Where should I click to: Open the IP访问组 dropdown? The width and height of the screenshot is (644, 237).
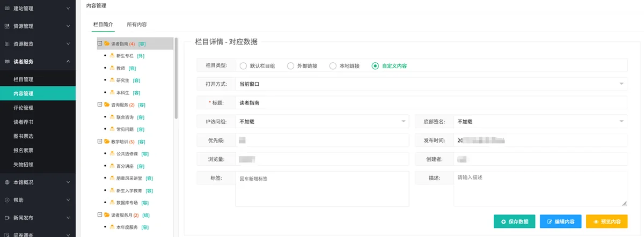click(x=322, y=122)
